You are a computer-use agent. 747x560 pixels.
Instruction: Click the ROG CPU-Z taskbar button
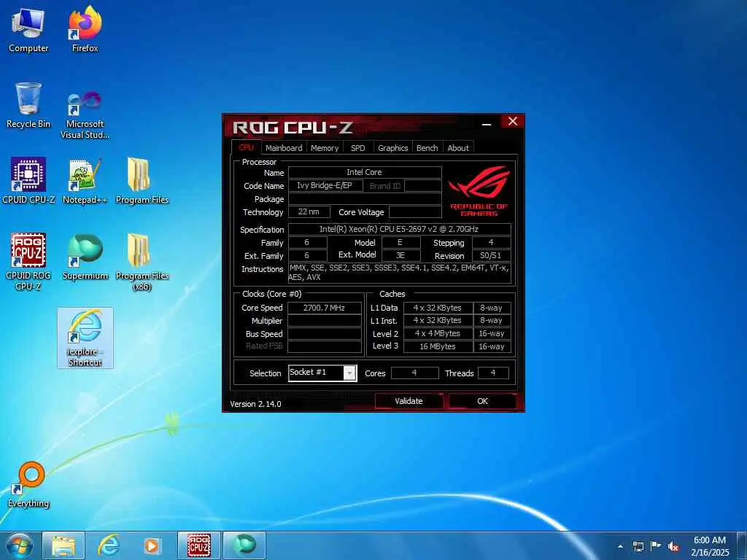pos(198,545)
